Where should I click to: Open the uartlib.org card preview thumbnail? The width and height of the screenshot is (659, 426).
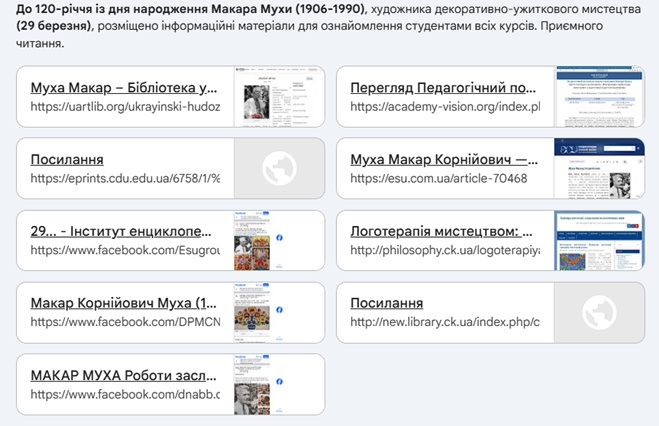coord(279,97)
